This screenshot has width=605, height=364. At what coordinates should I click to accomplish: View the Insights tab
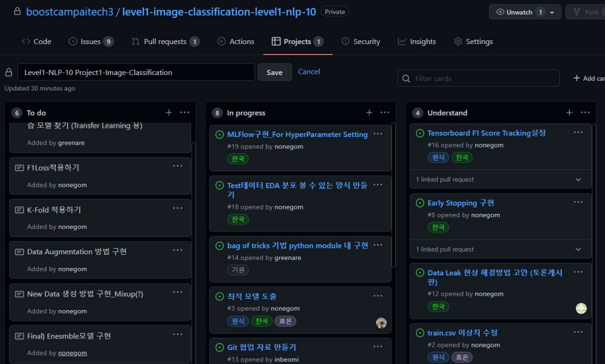(417, 42)
